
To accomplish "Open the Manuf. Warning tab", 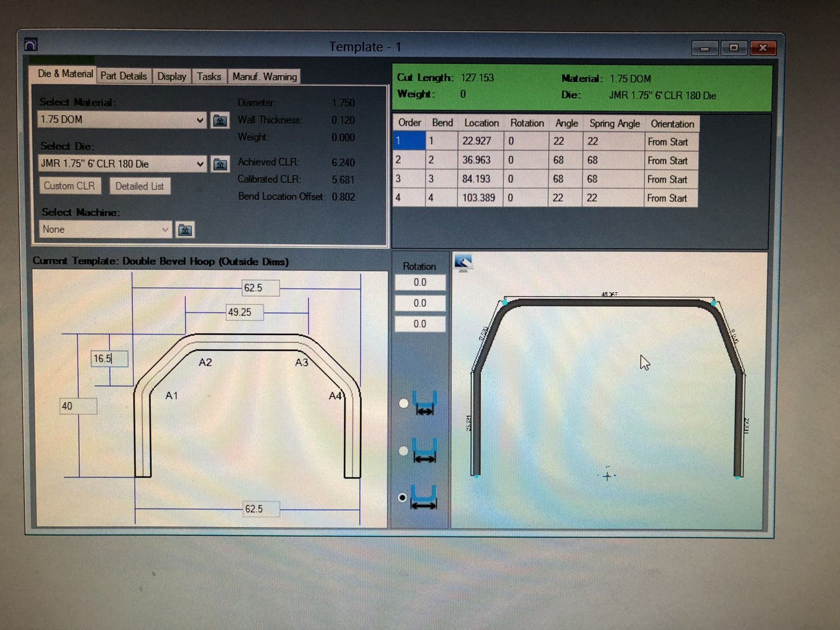I will click(x=264, y=76).
